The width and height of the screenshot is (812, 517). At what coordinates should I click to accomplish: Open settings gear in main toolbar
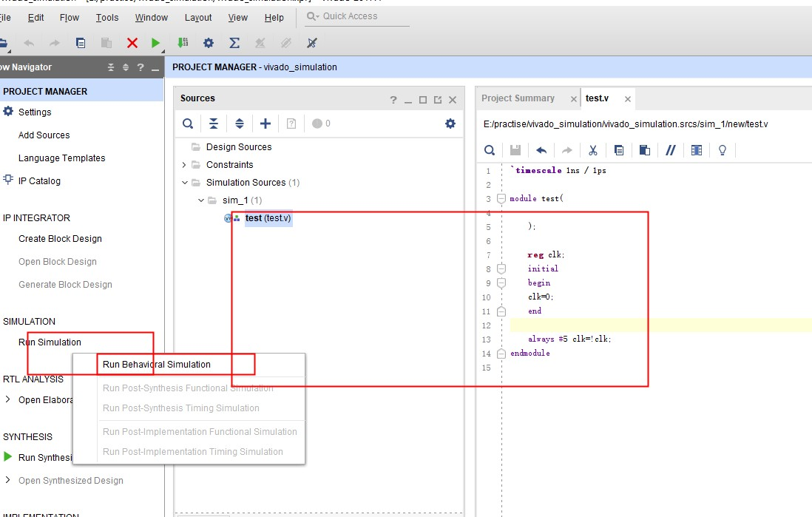209,43
